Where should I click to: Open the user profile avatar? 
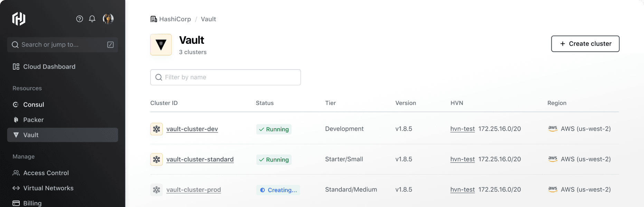108,19
